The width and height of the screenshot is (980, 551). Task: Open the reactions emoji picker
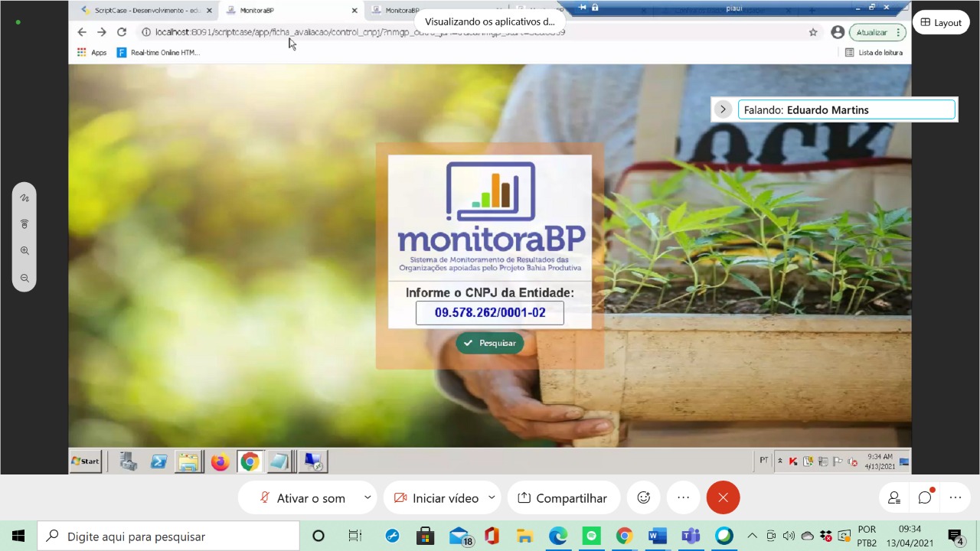pyautogui.click(x=643, y=497)
